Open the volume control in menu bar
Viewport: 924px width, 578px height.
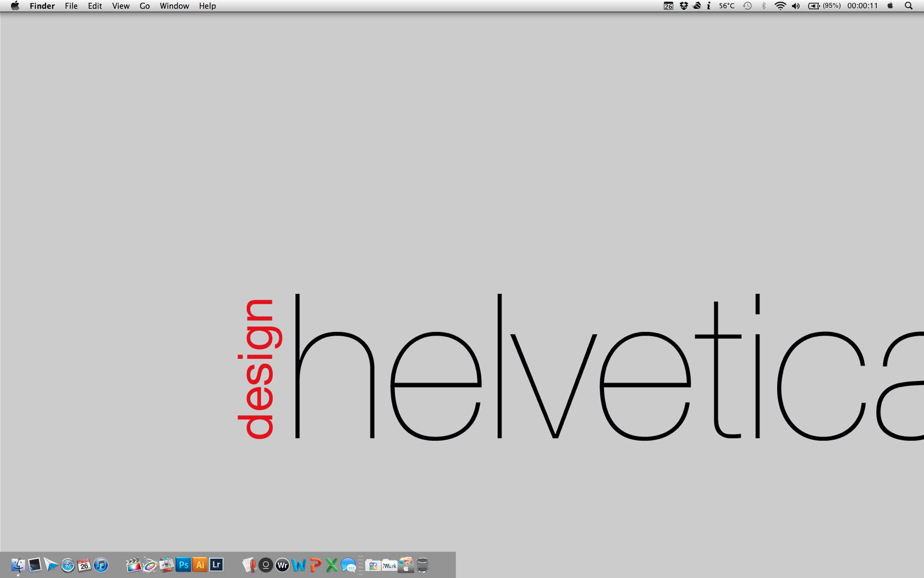click(796, 6)
